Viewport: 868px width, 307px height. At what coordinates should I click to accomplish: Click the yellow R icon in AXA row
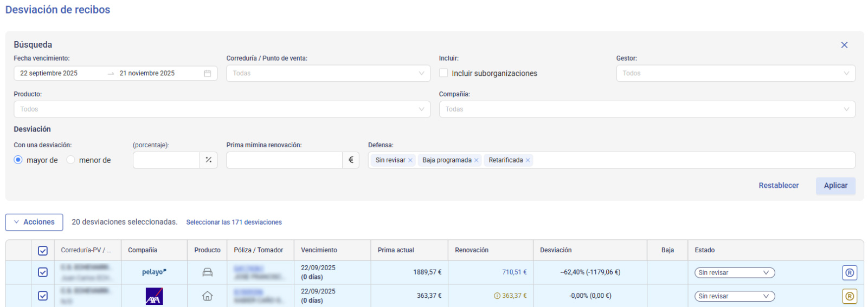pyautogui.click(x=849, y=296)
